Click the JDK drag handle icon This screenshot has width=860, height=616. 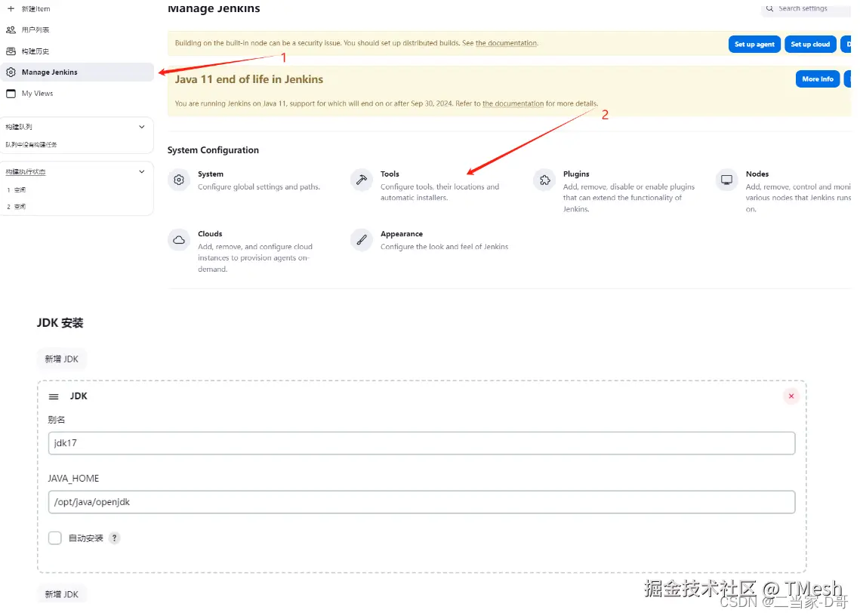(54, 396)
